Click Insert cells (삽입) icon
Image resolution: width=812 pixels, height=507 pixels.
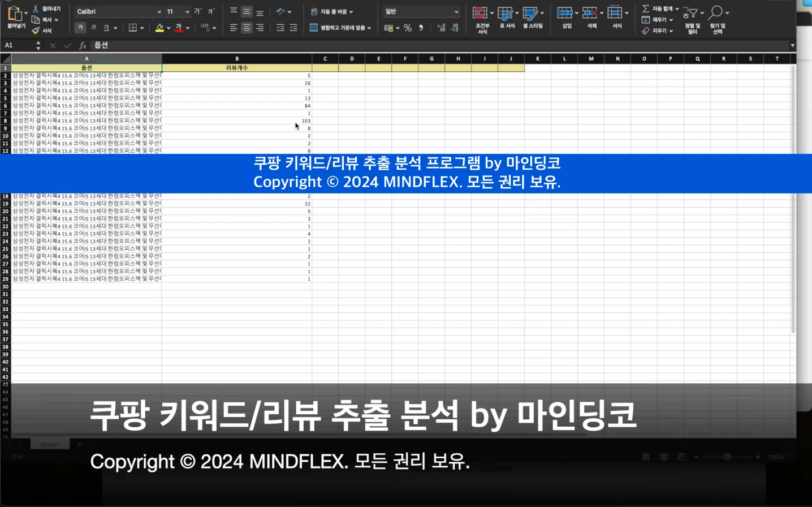(x=565, y=13)
